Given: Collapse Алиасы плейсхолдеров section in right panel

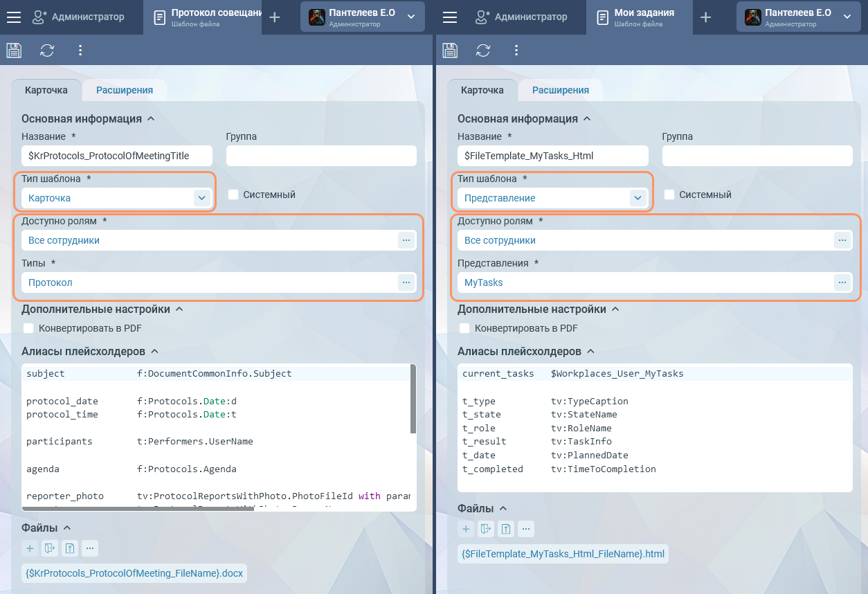Looking at the screenshot, I should pos(590,352).
